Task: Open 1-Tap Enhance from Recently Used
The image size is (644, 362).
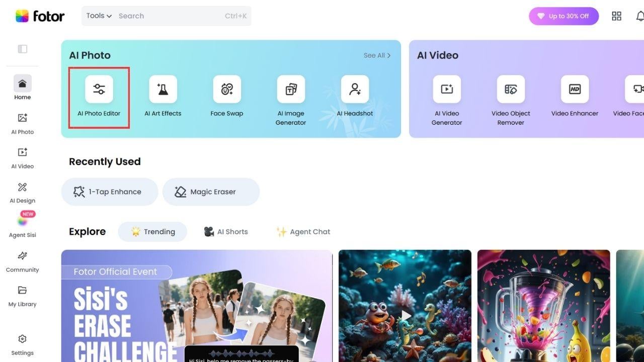Action: (110, 192)
